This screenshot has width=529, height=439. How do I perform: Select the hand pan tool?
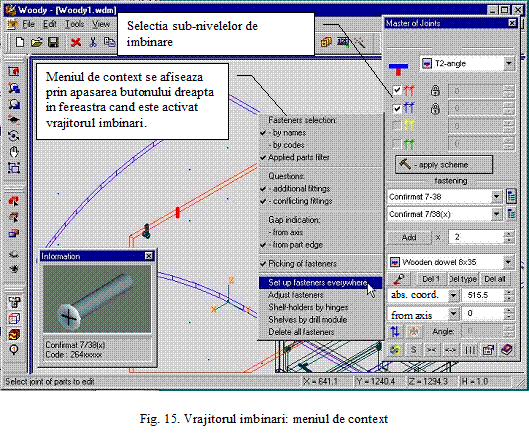(x=13, y=152)
